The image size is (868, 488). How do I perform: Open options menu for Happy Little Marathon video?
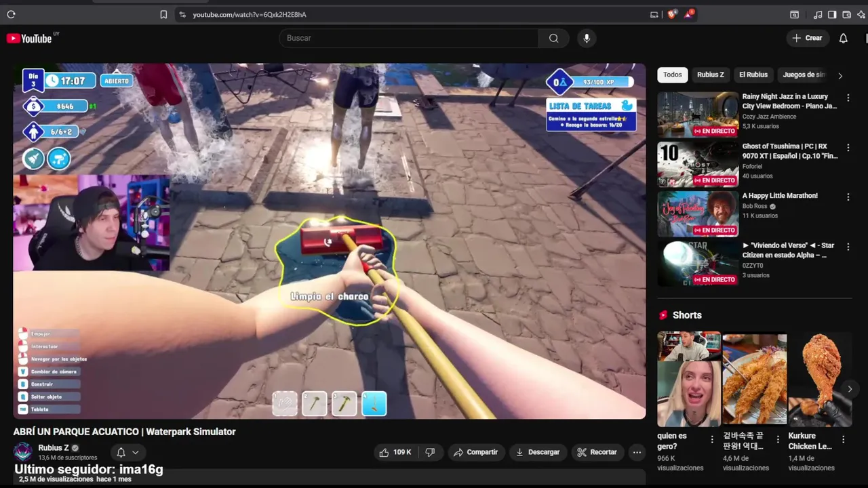[848, 197]
